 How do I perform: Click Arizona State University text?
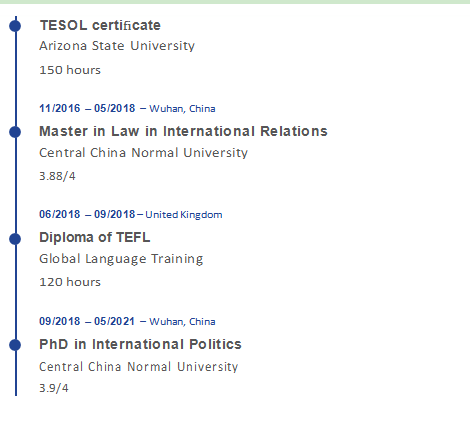[117, 46]
